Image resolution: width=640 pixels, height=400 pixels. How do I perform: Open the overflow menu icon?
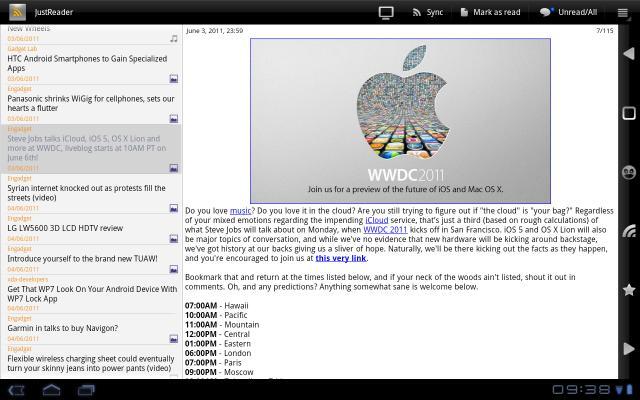[622, 13]
